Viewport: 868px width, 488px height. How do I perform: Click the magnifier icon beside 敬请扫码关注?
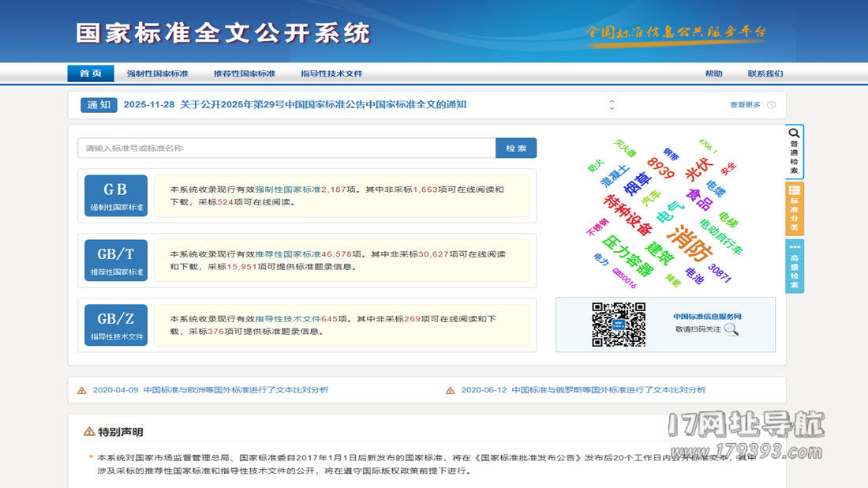point(731,329)
